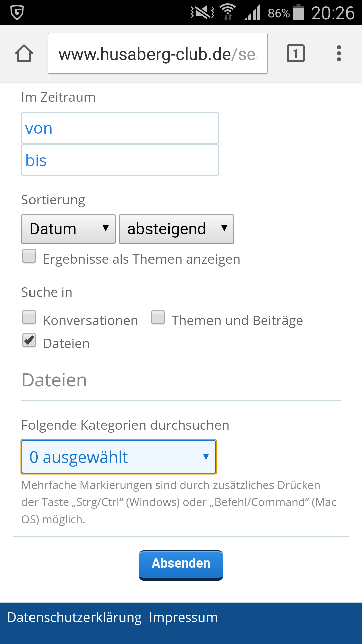Open the three-dot browser menu
The image size is (362, 644).
[x=339, y=54]
